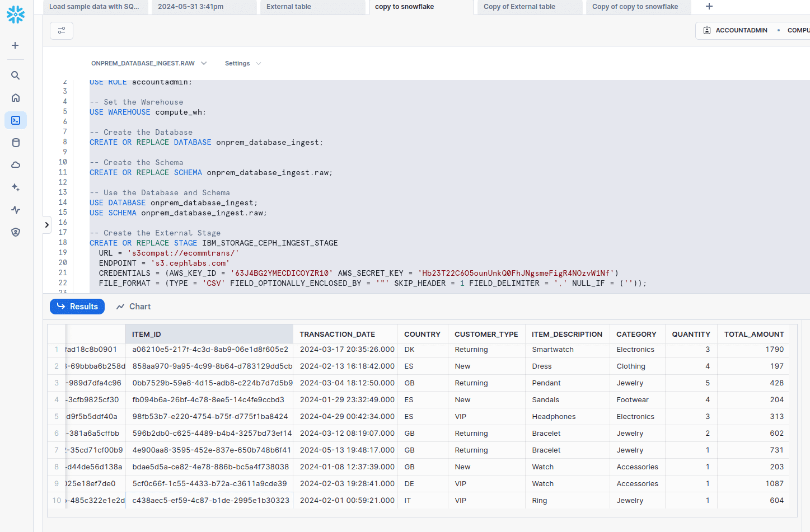Expand the collapsed left object panel arrow

tap(46, 225)
